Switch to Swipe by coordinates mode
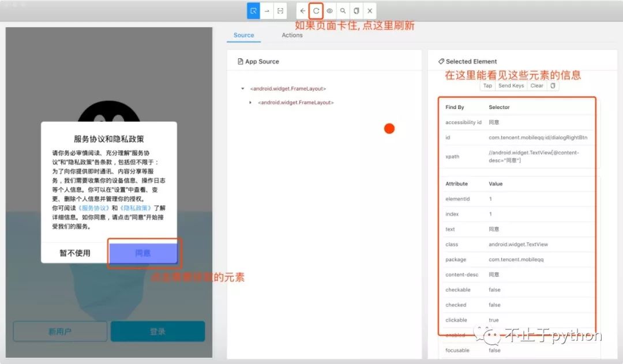Viewport: 623px width, 364px height. [x=267, y=11]
